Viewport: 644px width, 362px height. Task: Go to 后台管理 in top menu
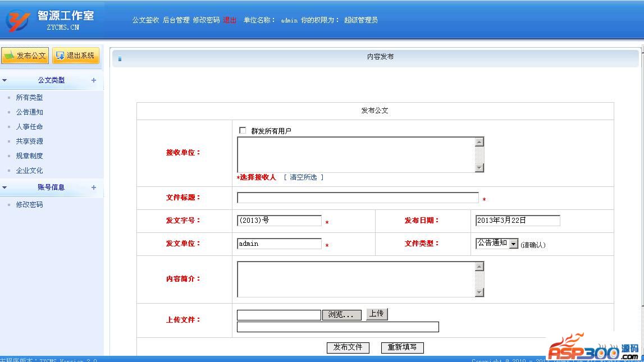(x=176, y=20)
